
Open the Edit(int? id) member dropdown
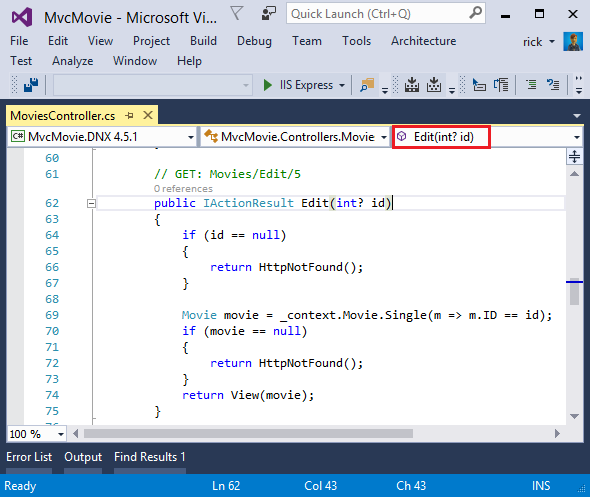(487, 137)
